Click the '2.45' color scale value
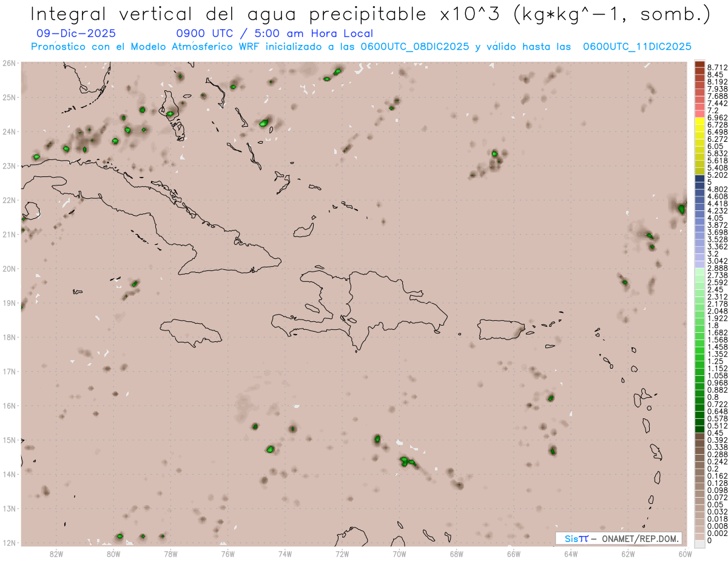728x562 pixels. pos(715,290)
